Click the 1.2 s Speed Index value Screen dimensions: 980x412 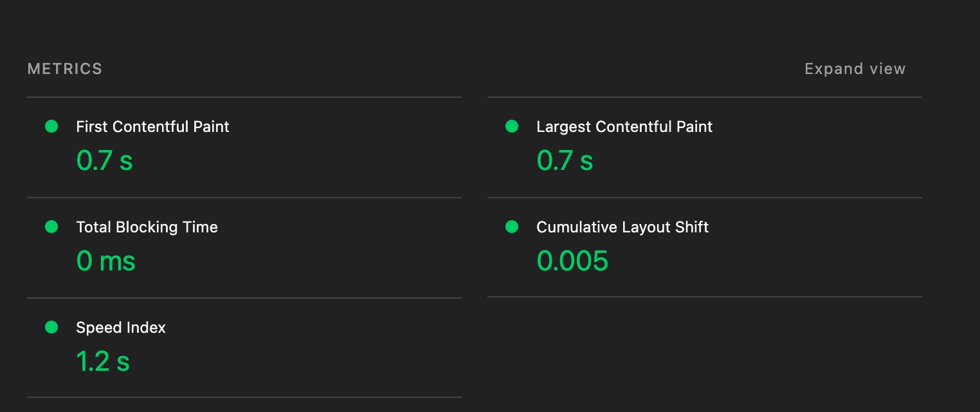click(x=103, y=361)
